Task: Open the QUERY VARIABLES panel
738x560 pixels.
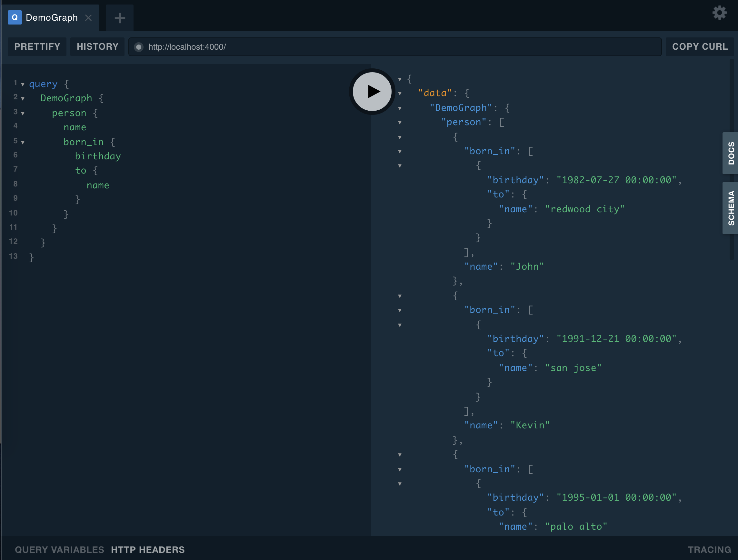Action: coord(59,550)
